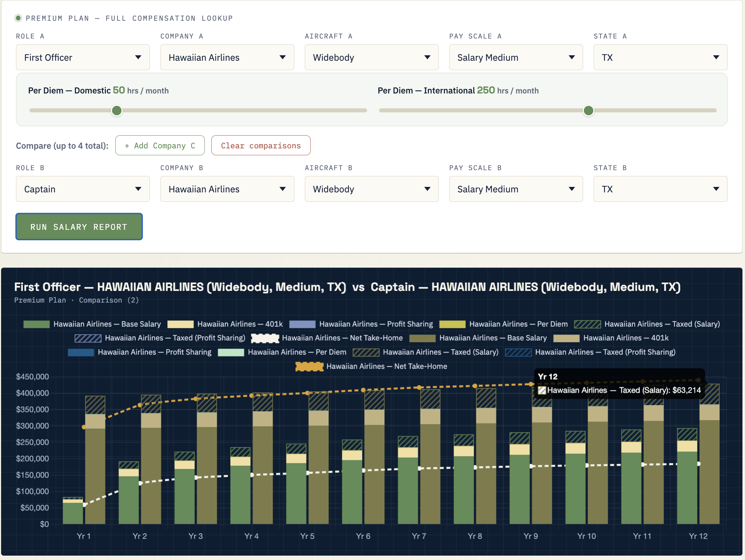This screenshot has height=560, width=745.
Task: Click the "Yr 12" x-axis label
Action: [x=698, y=536]
